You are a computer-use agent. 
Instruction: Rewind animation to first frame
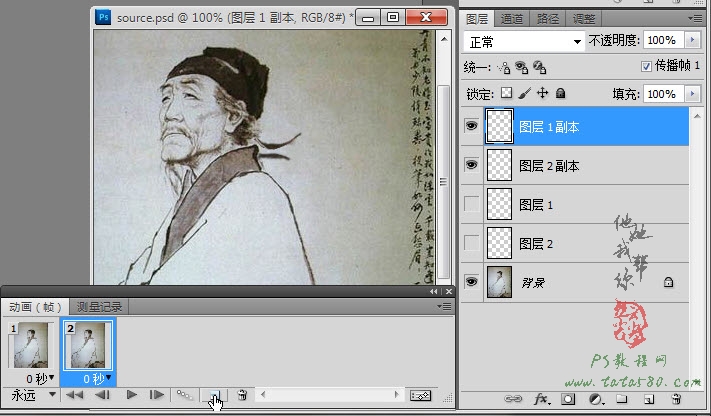pyautogui.click(x=74, y=395)
